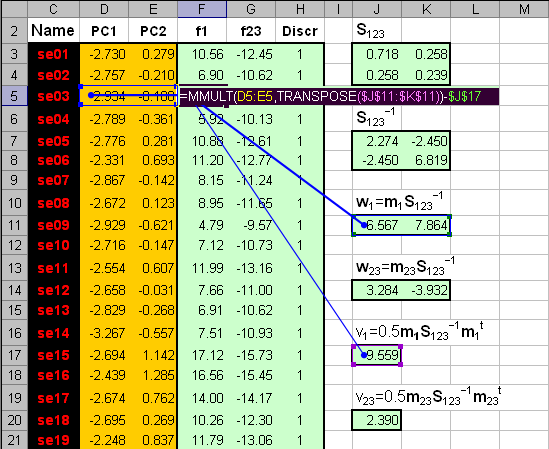Select column F header
The height and width of the screenshot is (449, 549).
(202, 9)
